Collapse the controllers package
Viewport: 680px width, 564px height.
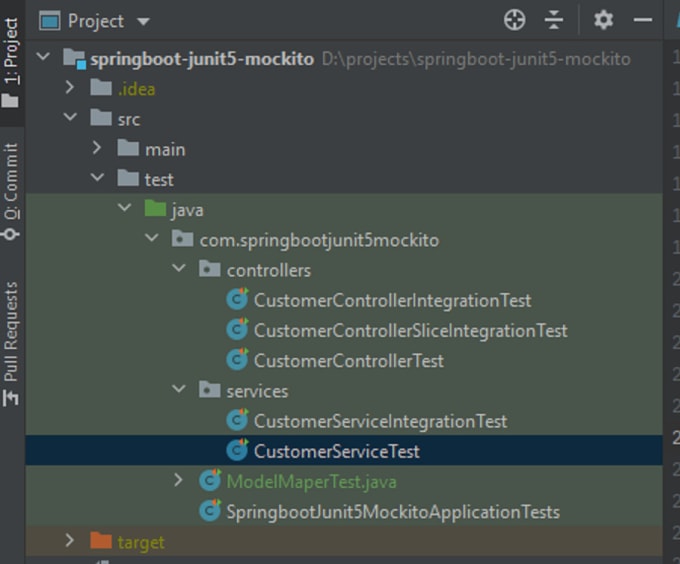tap(179, 268)
